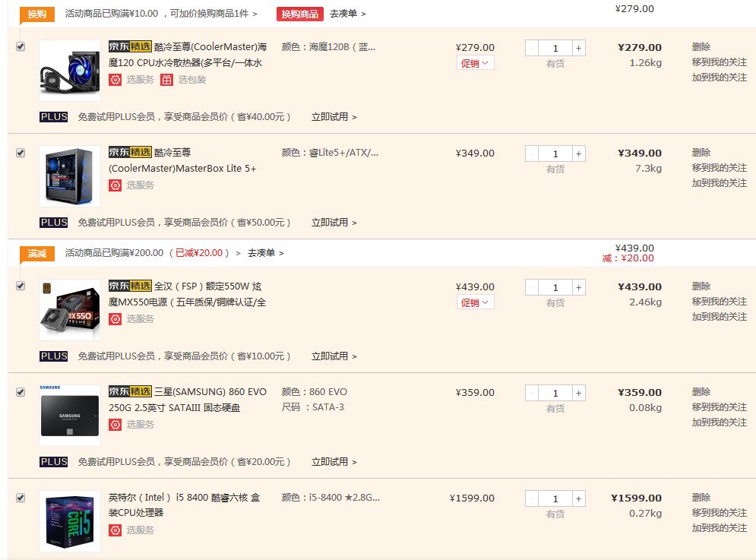Click the 选服务 icon for the MasterBox case
The height and width of the screenshot is (560, 756).
[115, 185]
